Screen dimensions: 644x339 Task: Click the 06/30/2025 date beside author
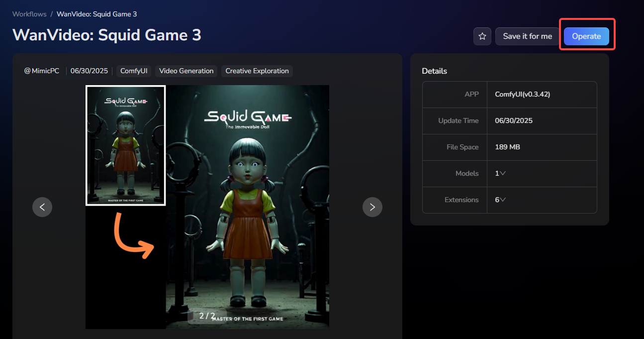89,71
